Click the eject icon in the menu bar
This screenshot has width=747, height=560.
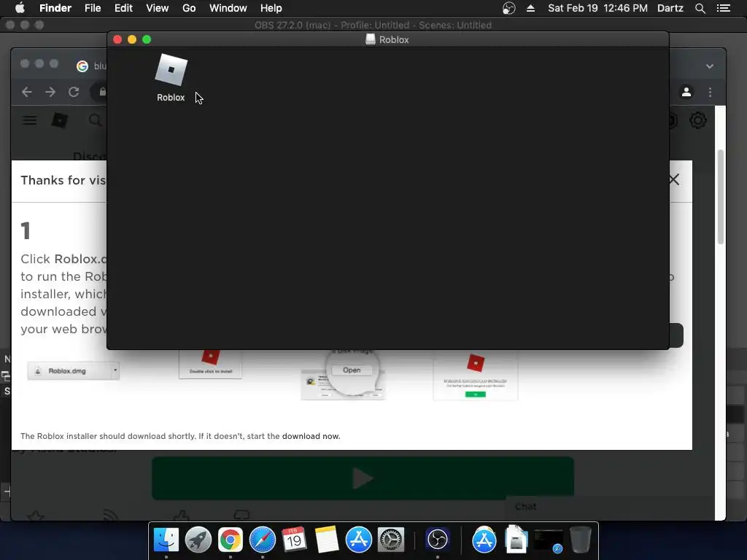(530, 8)
